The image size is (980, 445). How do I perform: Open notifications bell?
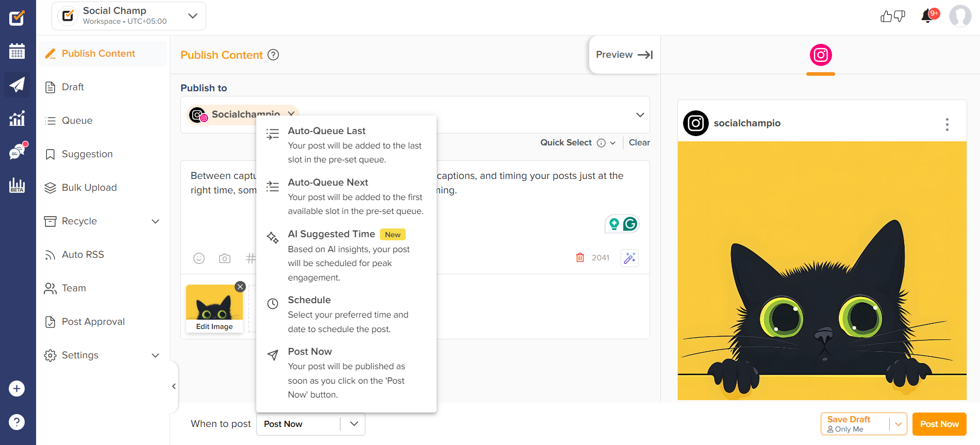(x=928, y=16)
